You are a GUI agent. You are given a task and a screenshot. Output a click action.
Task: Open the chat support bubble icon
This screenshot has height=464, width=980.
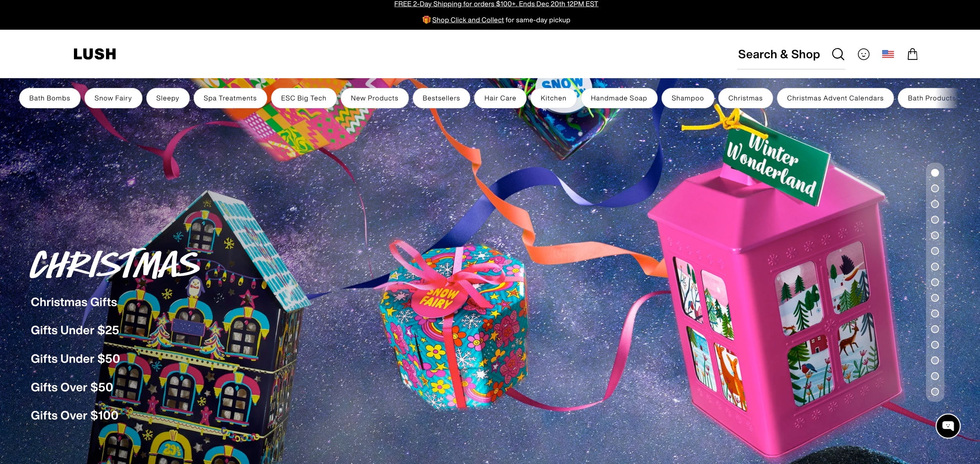[x=948, y=426]
